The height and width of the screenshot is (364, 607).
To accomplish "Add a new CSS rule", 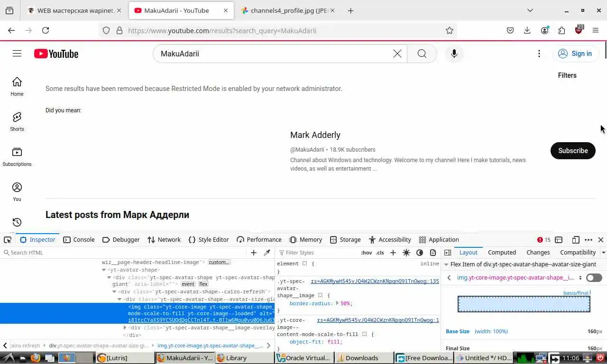I will 393,253.
